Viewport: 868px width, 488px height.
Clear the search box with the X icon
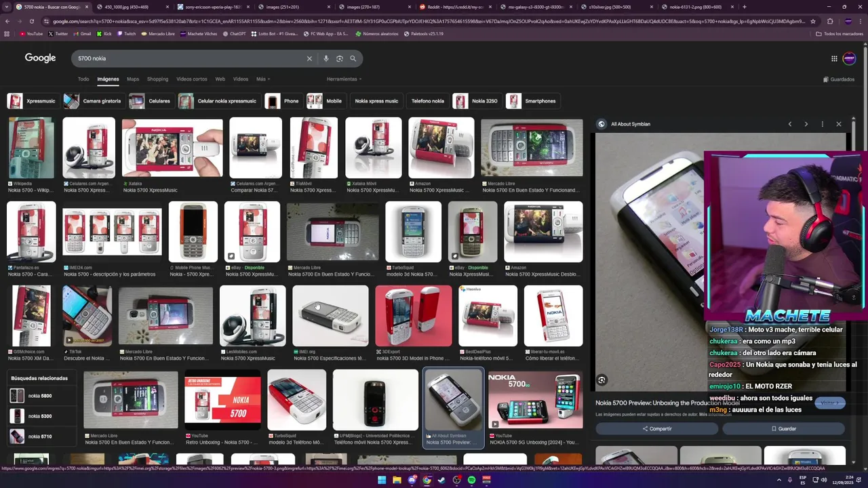pos(309,58)
